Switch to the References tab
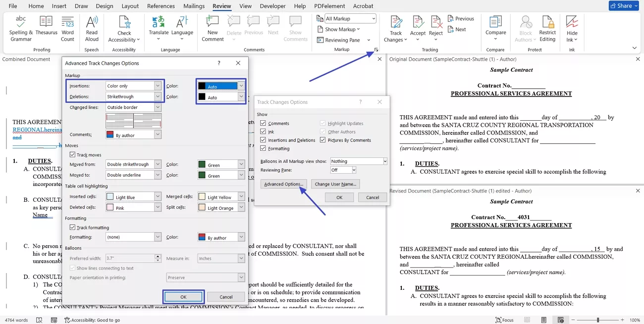Image resolution: width=644 pixels, height=324 pixels. point(161,6)
